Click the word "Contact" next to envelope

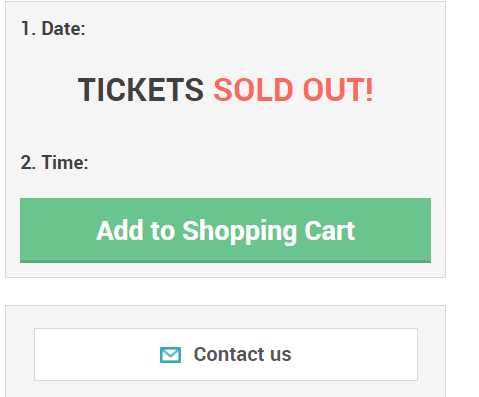(229, 354)
